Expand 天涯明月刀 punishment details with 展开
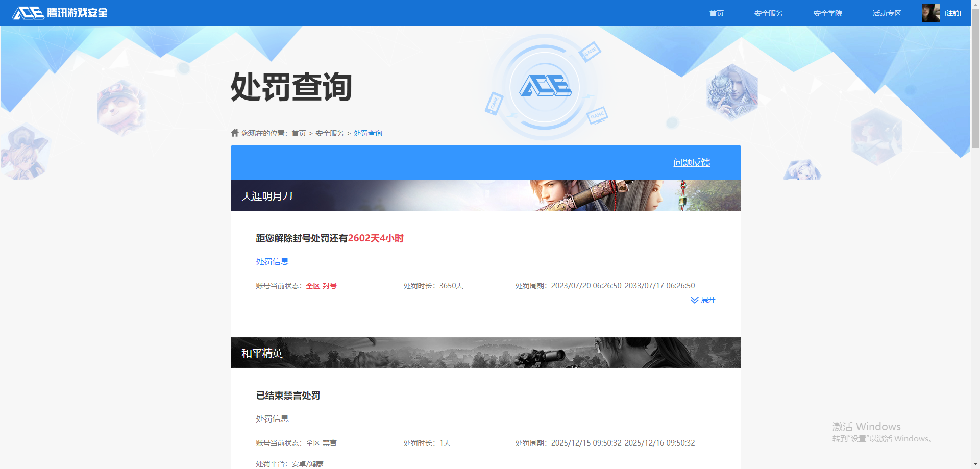 tap(703, 300)
